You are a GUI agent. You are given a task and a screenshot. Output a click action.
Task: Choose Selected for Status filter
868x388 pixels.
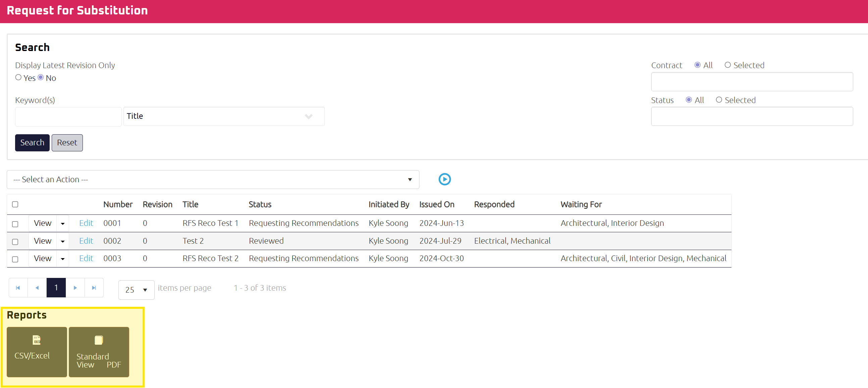719,100
